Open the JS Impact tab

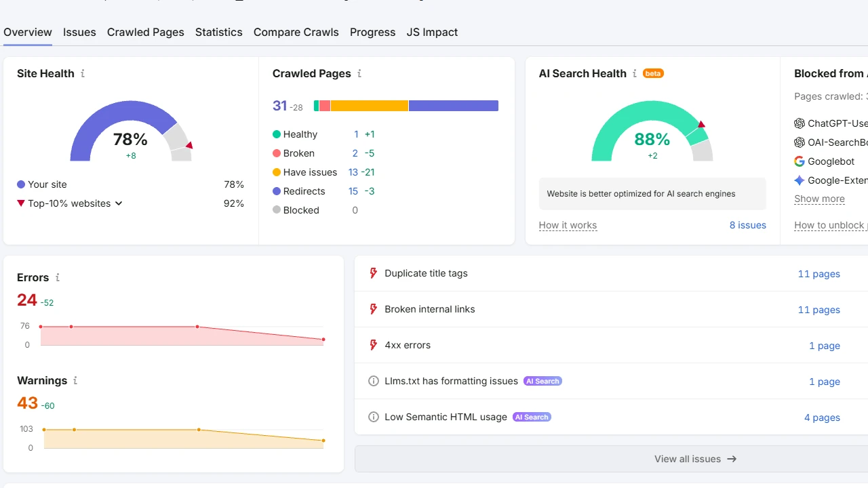click(432, 32)
